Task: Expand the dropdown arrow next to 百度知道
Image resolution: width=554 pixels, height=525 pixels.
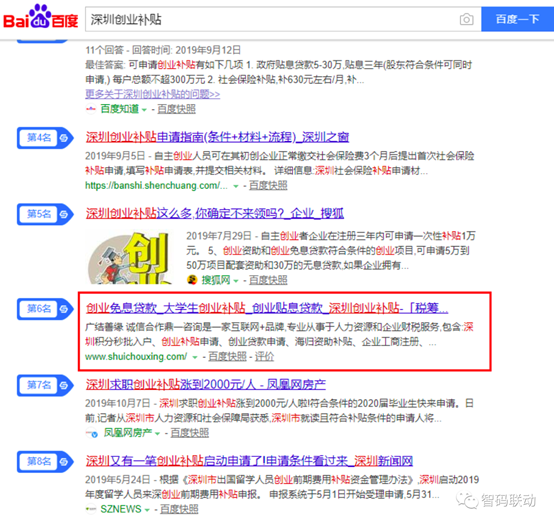Action: [x=144, y=110]
